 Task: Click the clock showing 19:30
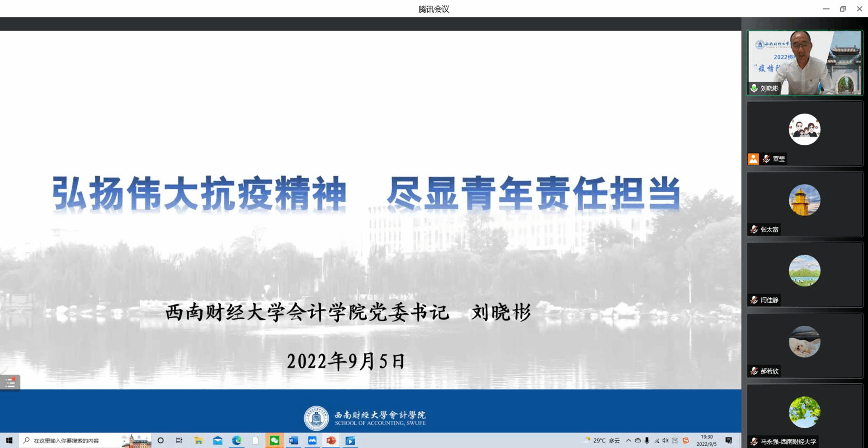[x=707, y=440]
